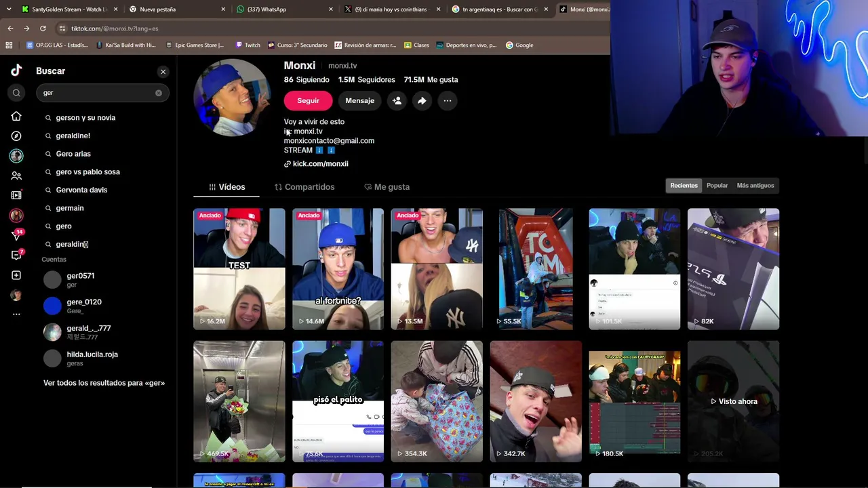Open account hilda.lucila.roja from results
The height and width of the screenshot is (488, 868).
click(105, 359)
